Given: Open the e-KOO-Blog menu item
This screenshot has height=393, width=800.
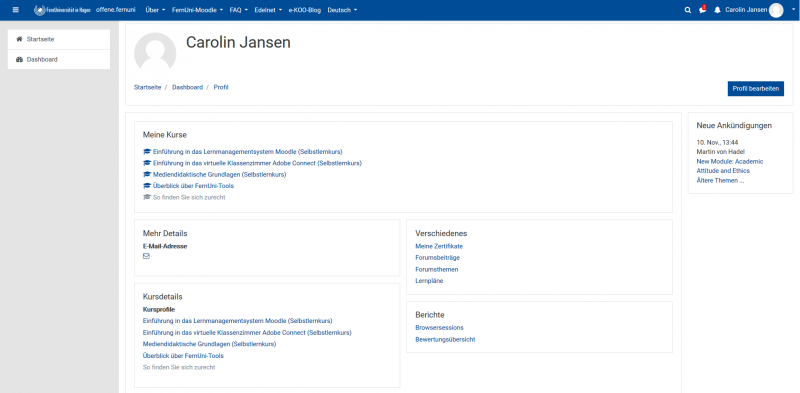Looking at the screenshot, I should pyautogui.click(x=305, y=10).
